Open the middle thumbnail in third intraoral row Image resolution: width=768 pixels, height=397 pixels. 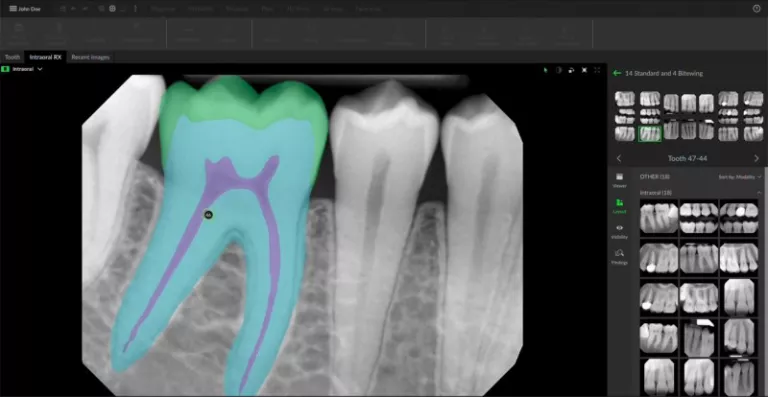699,297
